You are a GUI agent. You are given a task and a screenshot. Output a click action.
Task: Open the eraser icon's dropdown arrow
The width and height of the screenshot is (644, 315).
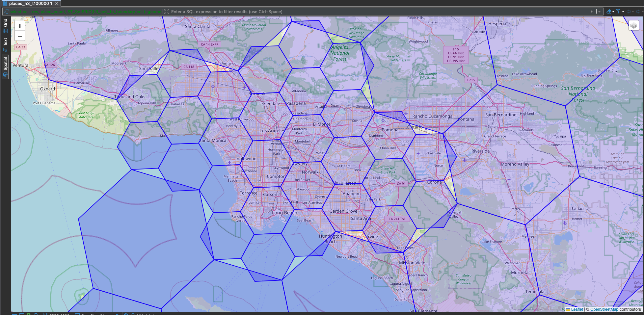pos(613,11)
